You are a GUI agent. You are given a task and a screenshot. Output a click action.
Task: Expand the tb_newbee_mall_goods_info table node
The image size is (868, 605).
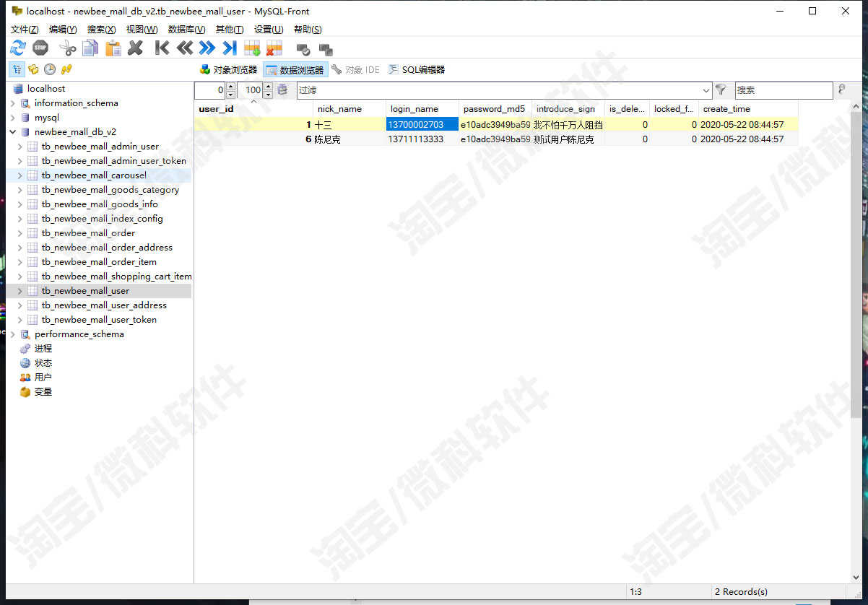pos(20,204)
